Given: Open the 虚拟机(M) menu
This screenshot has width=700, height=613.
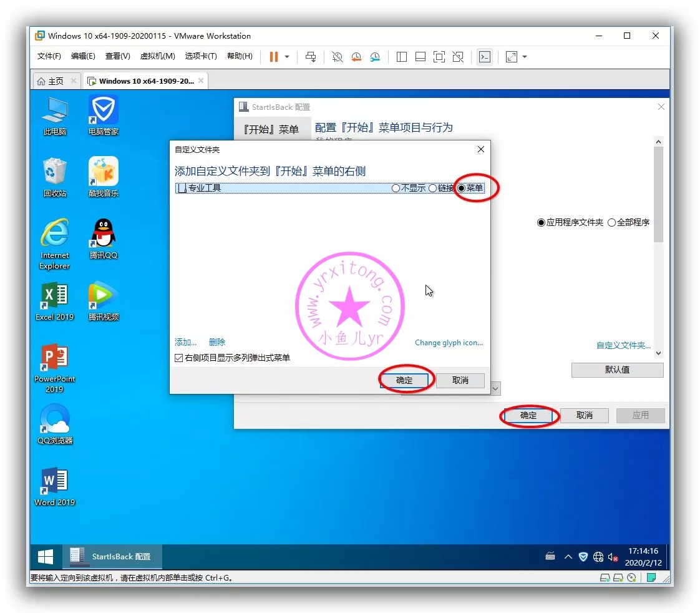Looking at the screenshot, I should point(157,56).
